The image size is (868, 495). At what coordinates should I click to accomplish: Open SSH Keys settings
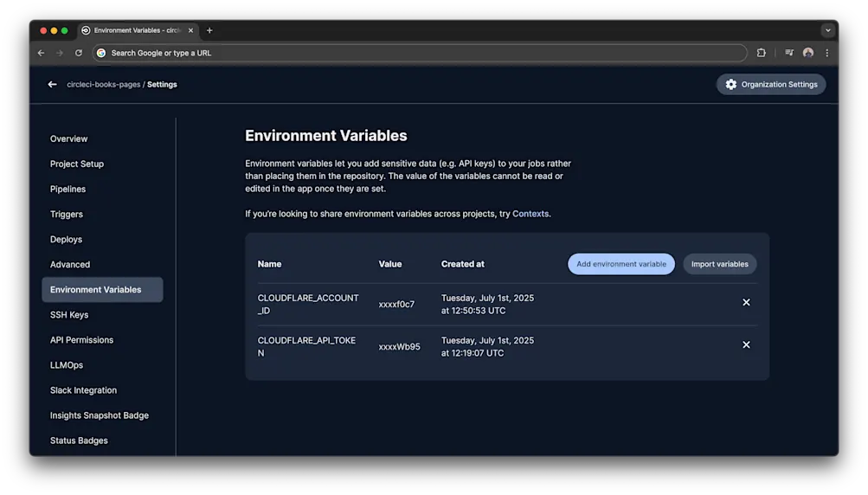click(69, 315)
